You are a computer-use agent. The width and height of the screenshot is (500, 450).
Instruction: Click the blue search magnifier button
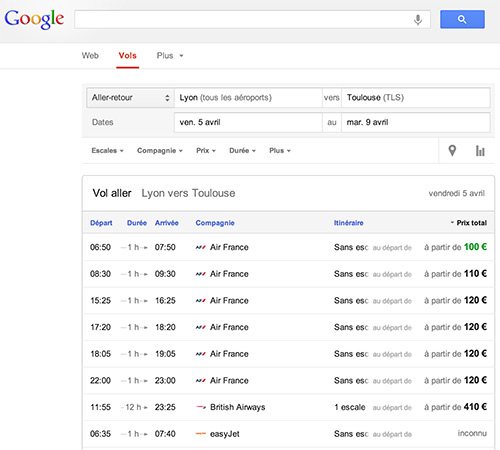tap(462, 19)
